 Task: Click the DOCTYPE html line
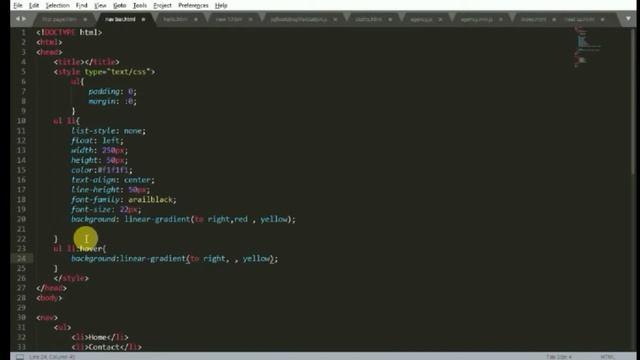coord(69,32)
